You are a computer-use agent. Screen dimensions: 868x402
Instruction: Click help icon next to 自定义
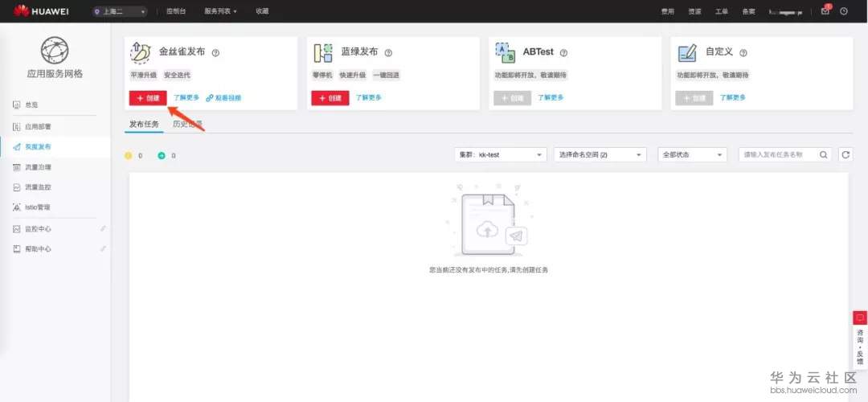pos(743,52)
